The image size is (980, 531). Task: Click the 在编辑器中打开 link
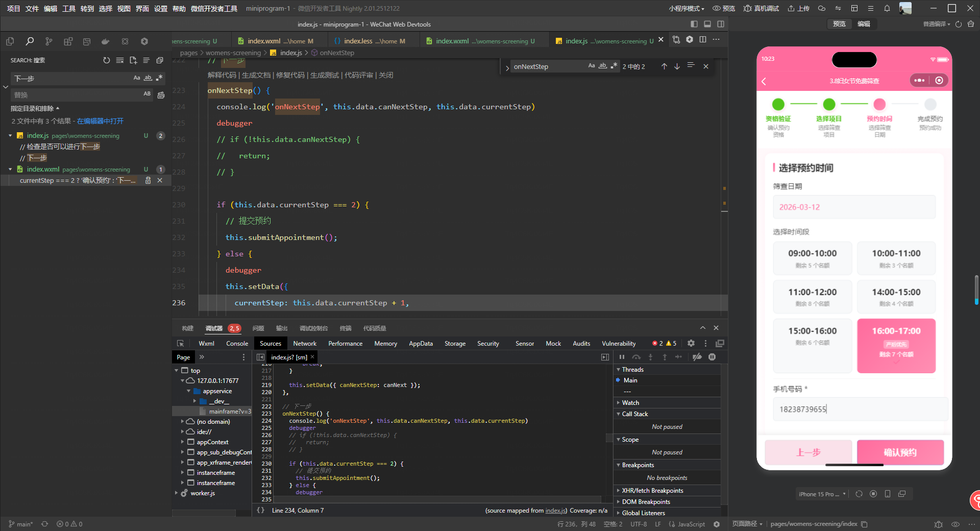[100, 121]
